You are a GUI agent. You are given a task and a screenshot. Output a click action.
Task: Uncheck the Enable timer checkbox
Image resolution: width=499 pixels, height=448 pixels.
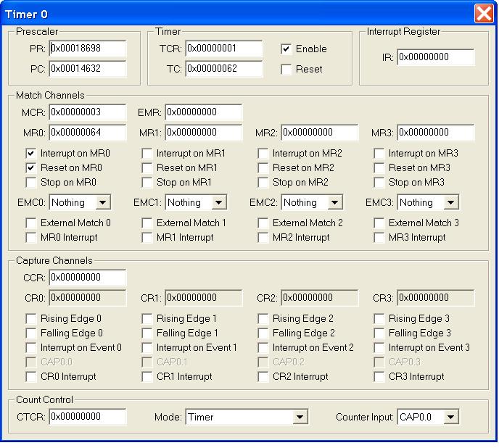(x=286, y=49)
